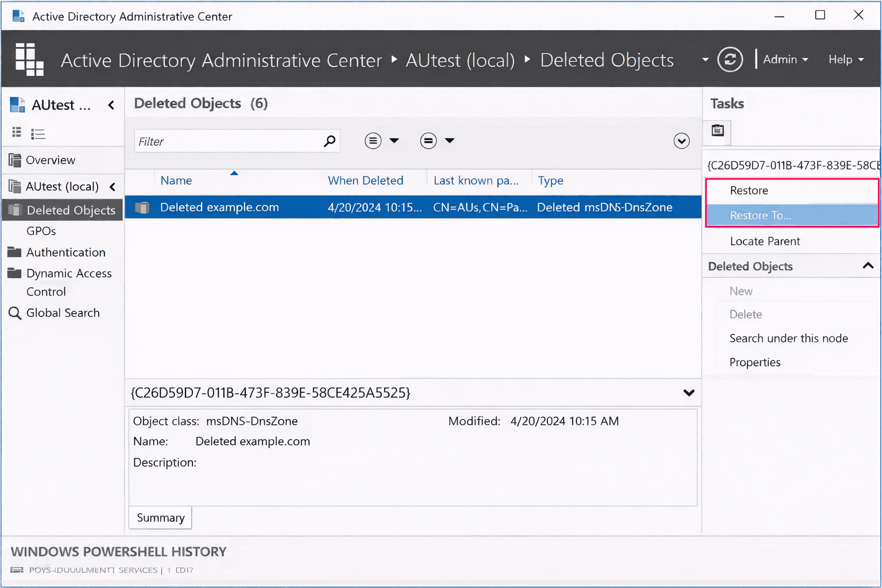Open the Admin dropdown menu
This screenshot has height=588, width=882.
tap(786, 59)
